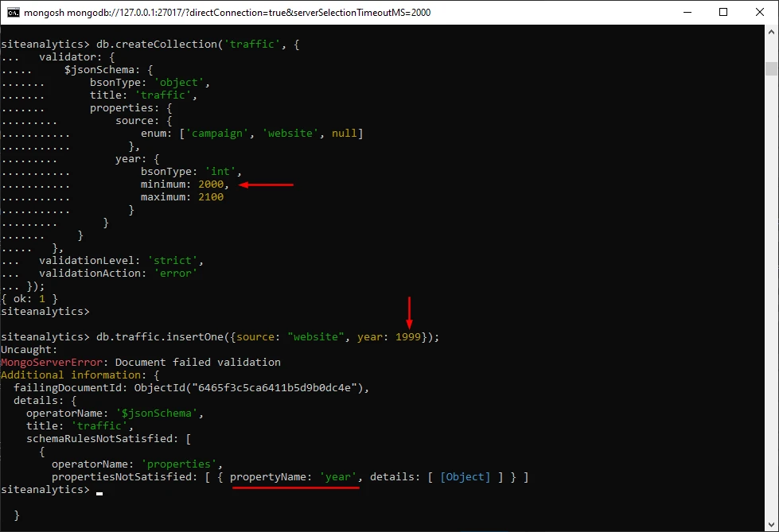
Task: Click the validationLevel 'strict' value
Action: pos(173,260)
